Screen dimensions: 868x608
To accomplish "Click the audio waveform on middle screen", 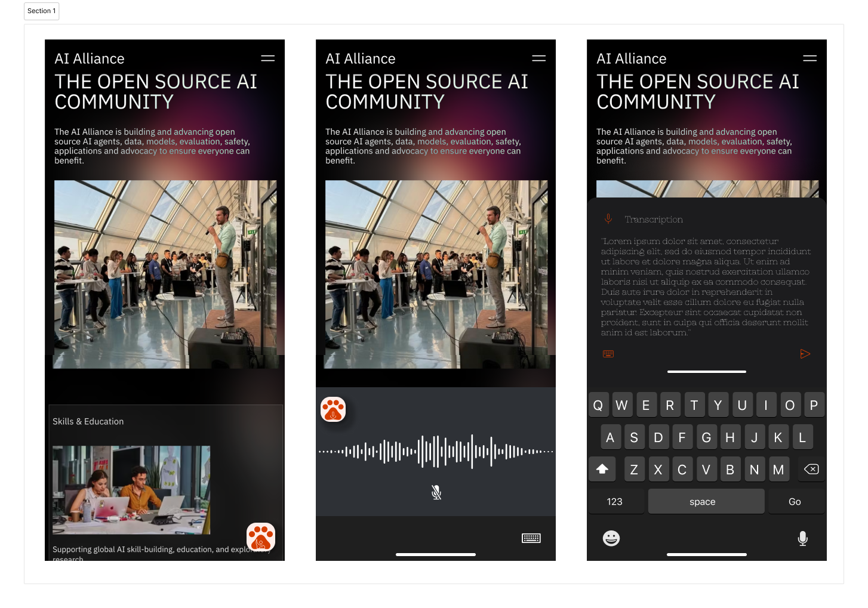I will [436, 451].
